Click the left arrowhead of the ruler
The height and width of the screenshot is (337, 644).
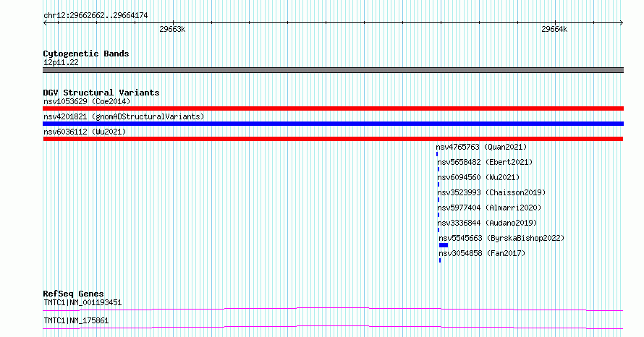click(x=45, y=23)
